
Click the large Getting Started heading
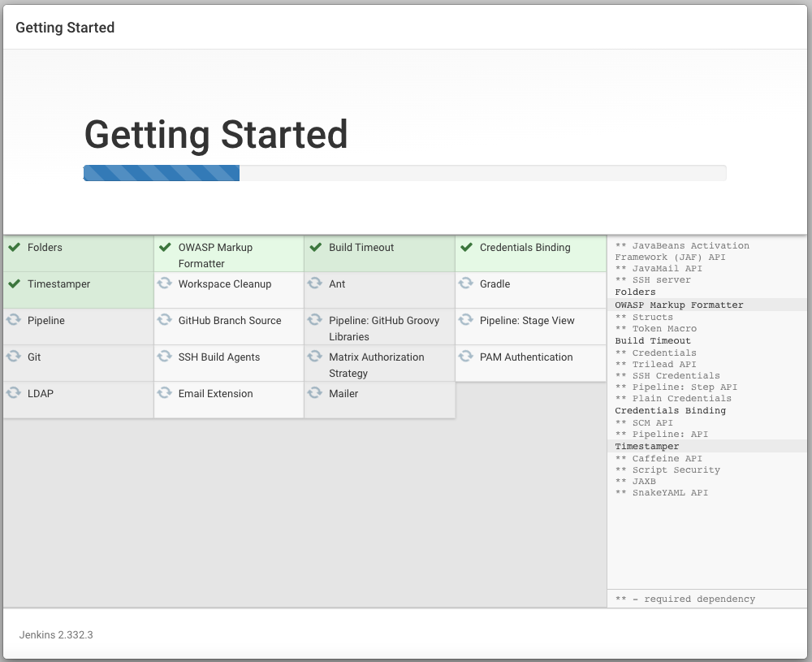[216, 134]
